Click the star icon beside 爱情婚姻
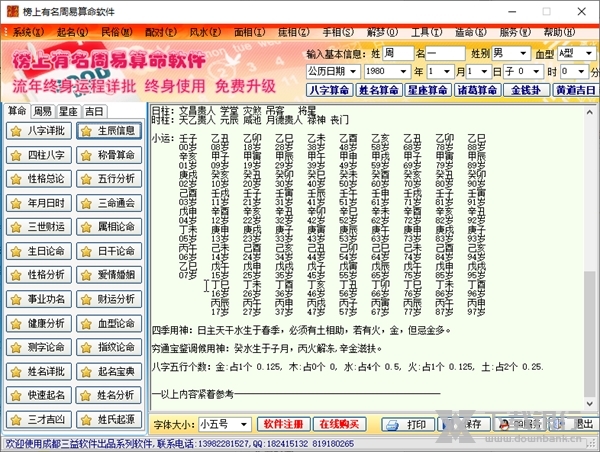 (x=86, y=275)
